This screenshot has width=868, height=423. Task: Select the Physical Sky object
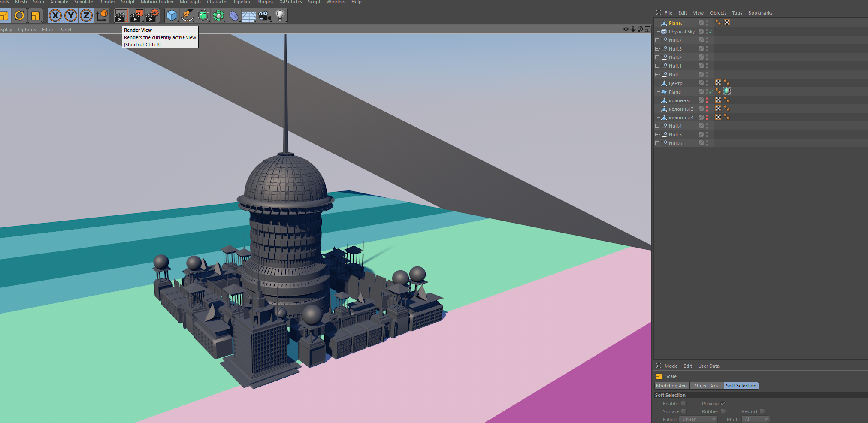[x=681, y=32]
